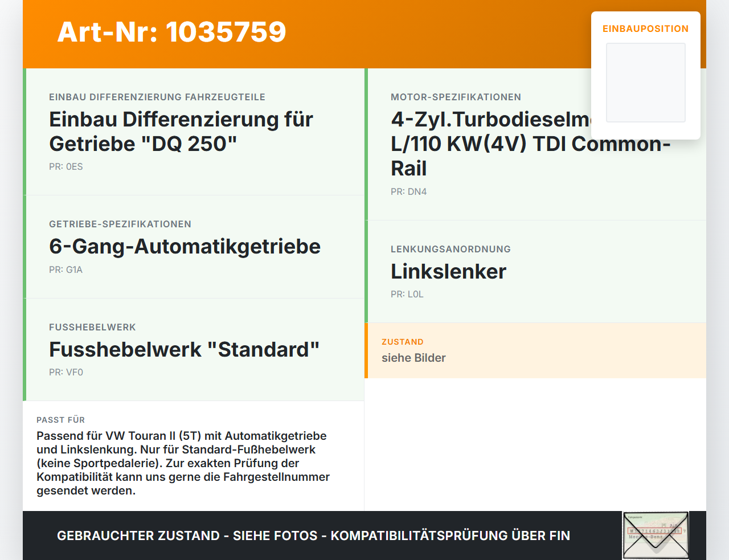Select the PR: G1A code
Screen dimensions: 729x560
(66, 270)
